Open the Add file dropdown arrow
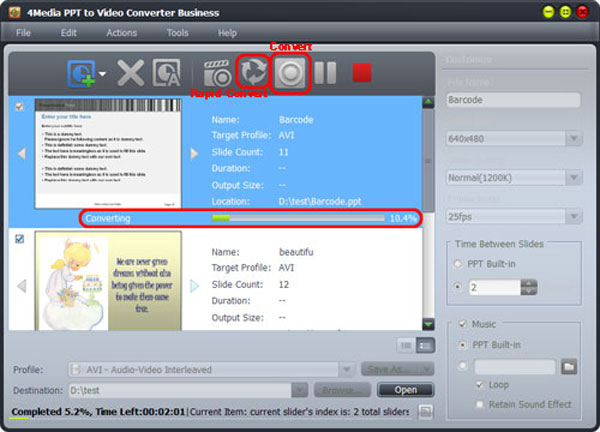 (x=102, y=73)
